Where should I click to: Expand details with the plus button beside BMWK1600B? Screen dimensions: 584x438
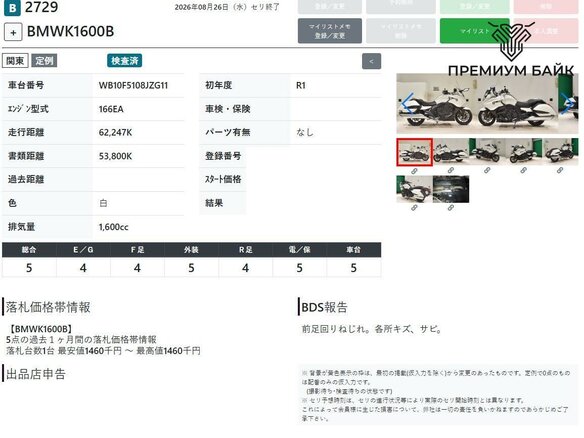pos(13,32)
